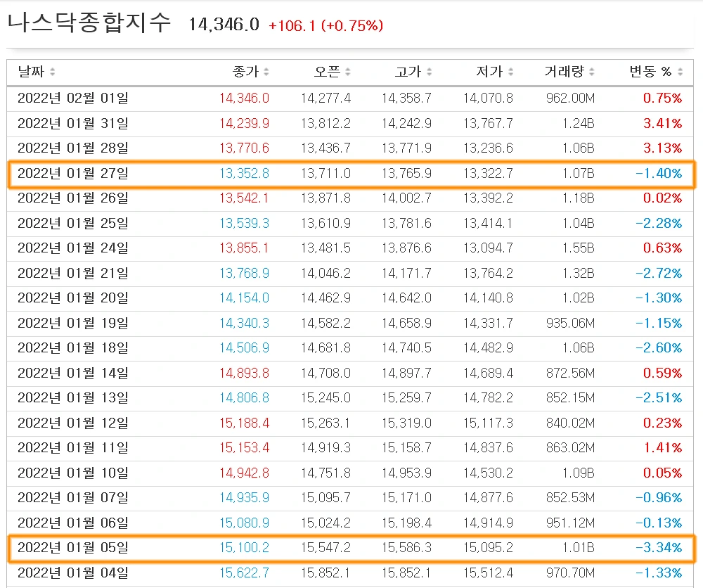Screen dimensions: 703x588
Task: Select date cell 2022년 01월 07일
Action: (x=73, y=497)
